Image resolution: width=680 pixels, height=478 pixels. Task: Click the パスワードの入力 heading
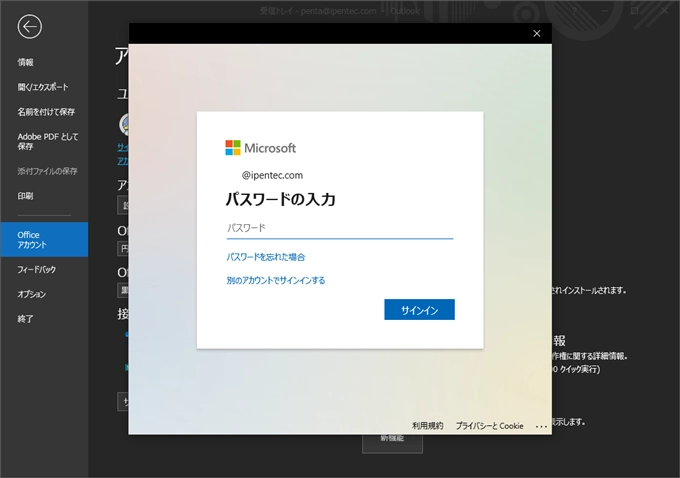(281, 200)
